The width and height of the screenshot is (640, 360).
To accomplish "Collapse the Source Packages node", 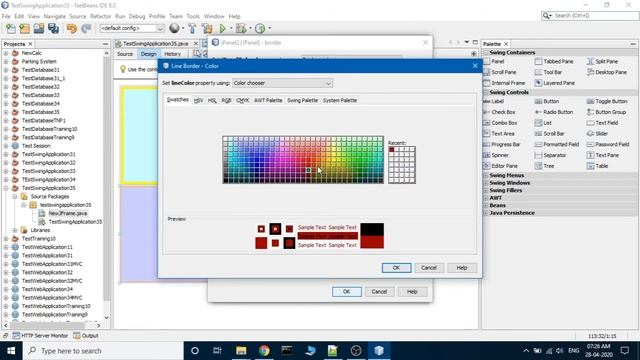I will 15,197.
